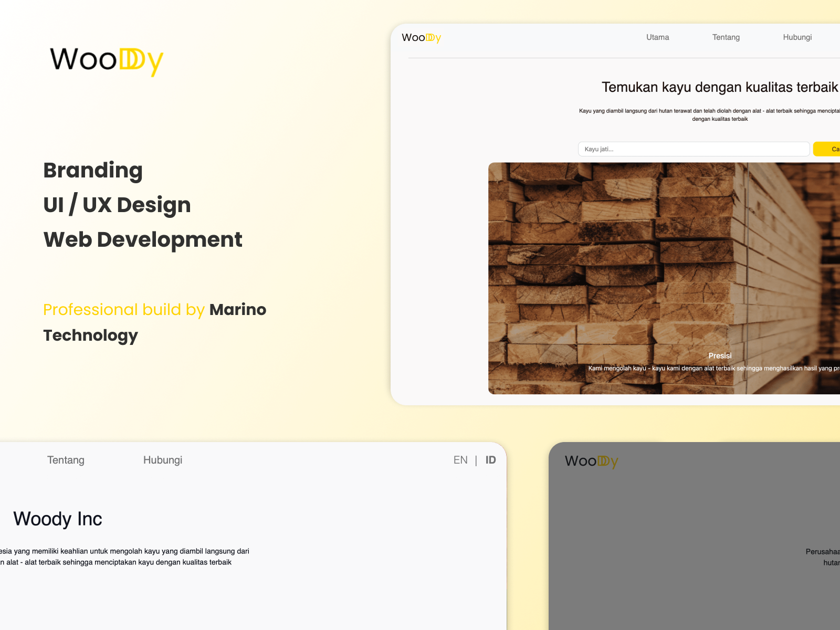Select Hubungi in the bottom-left mockup navbar

162,460
